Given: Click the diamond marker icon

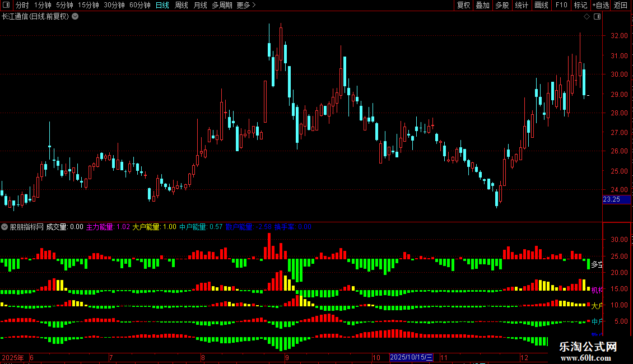Looking at the screenshot, I should (x=587, y=17).
